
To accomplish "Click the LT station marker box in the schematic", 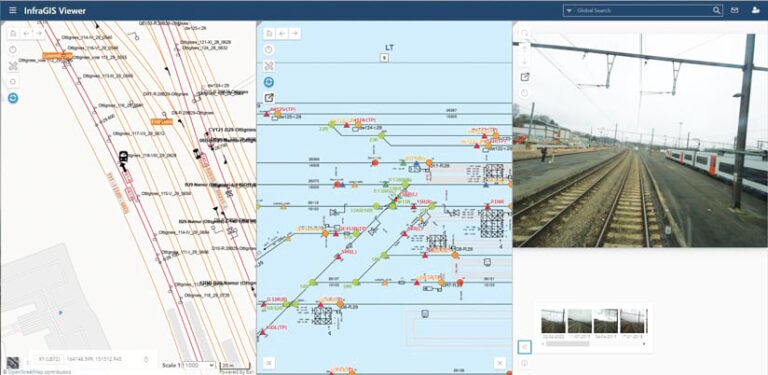I will (x=384, y=58).
